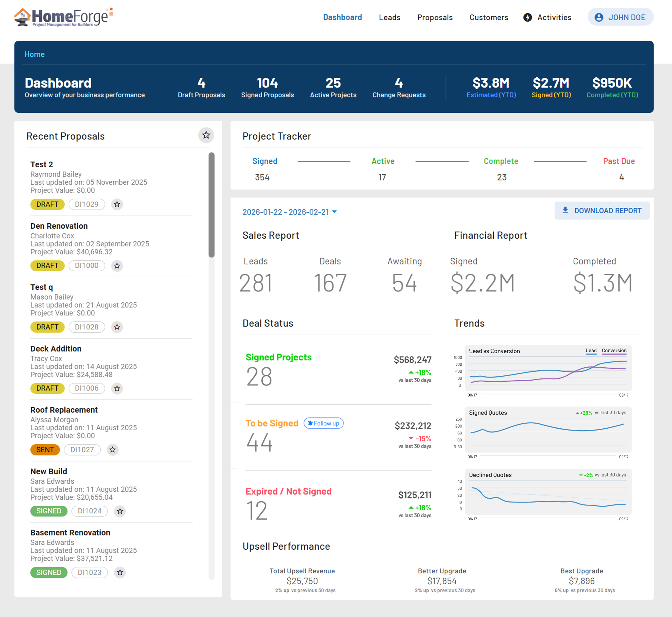The width and height of the screenshot is (672, 617).
Task: Star the Test 2 proposal
Action: [117, 204]
